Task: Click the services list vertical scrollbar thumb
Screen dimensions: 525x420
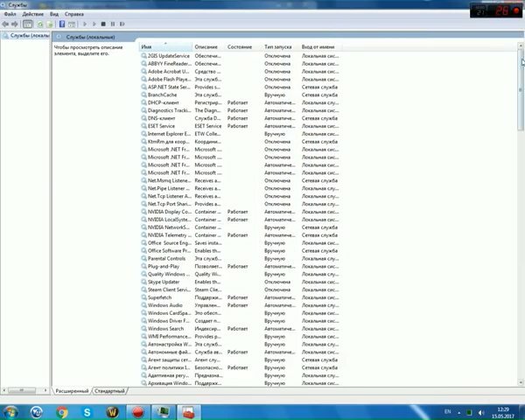Action: pos(521,90)
